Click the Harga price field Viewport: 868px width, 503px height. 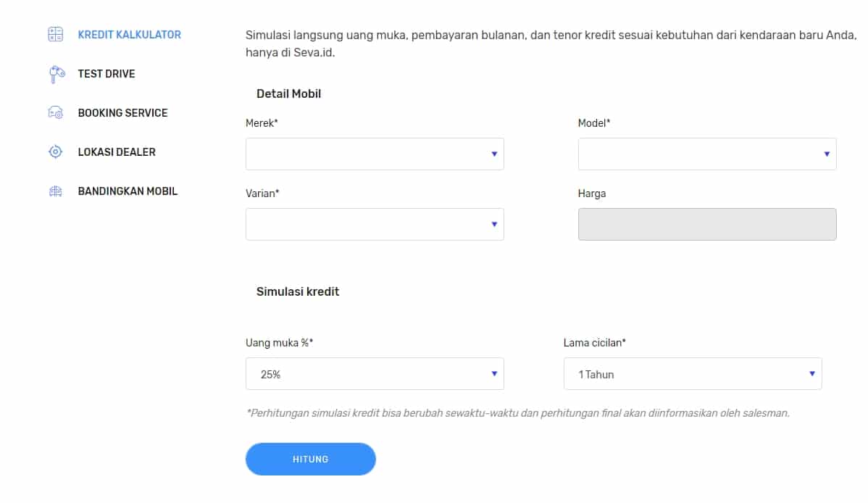click(707, 225)
